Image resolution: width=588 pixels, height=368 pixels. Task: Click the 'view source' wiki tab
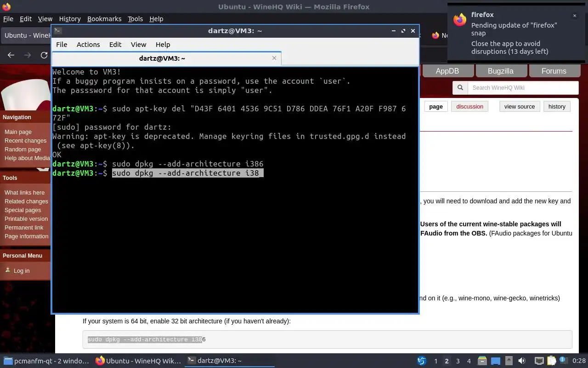(x=520, y=107)
